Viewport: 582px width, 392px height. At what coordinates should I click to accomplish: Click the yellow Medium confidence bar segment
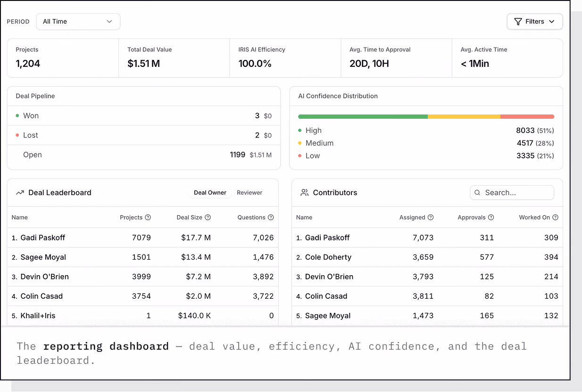pyautogui.click(x=464, y=116)
